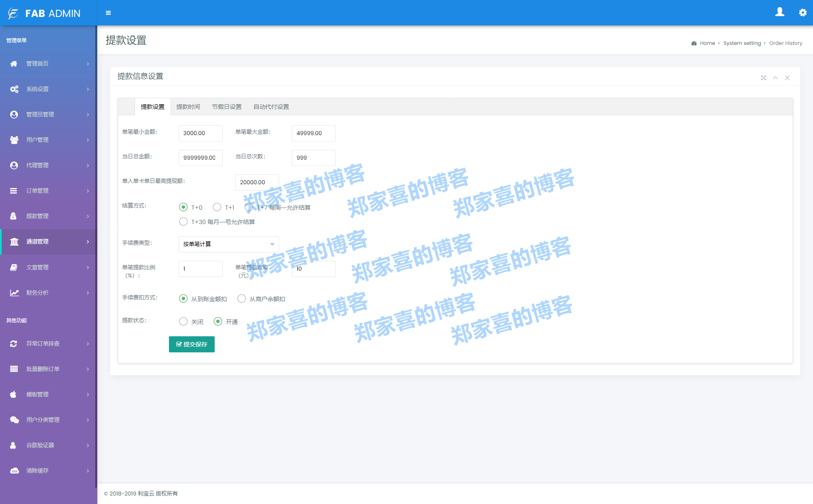Click the book icon beside 文章管理
813x504 pixels.
14,267
